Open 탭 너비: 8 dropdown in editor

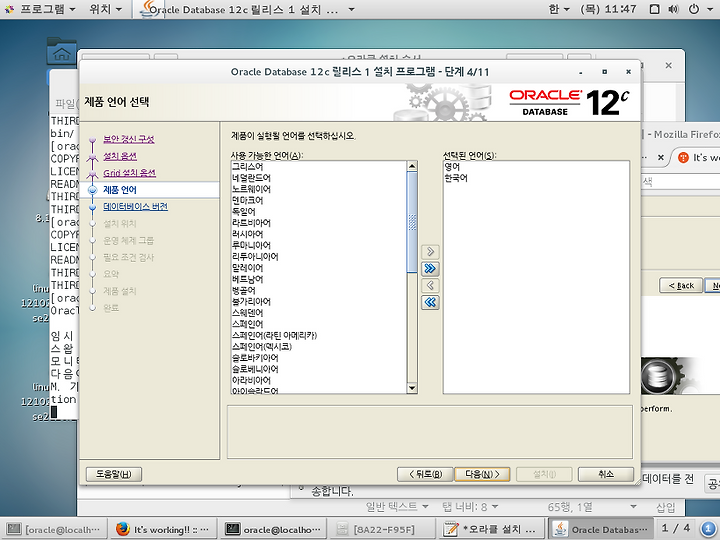pyautogui.click(x=470, y=507)
